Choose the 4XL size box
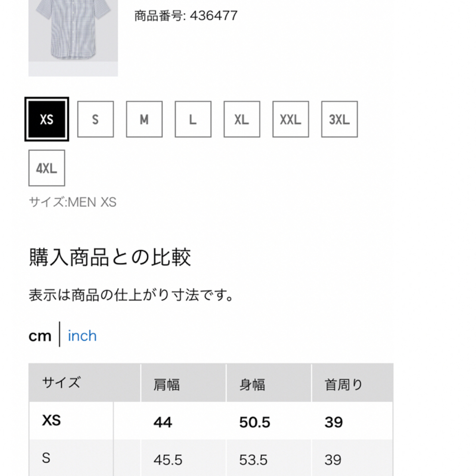The height and width of the screenshot is (476, 476). (47, 168)
